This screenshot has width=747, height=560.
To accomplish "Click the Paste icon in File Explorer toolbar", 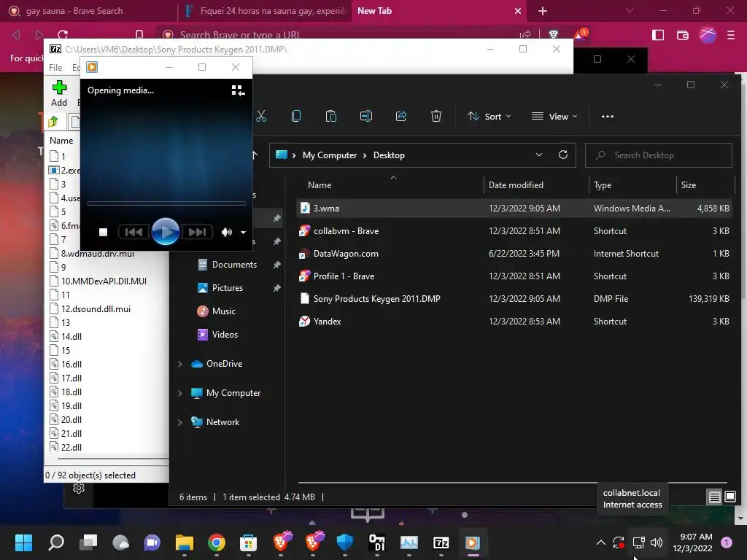I will (x=331, y=116).
